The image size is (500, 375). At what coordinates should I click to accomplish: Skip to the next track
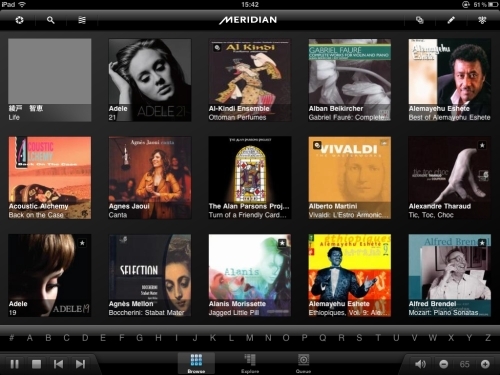80,364
